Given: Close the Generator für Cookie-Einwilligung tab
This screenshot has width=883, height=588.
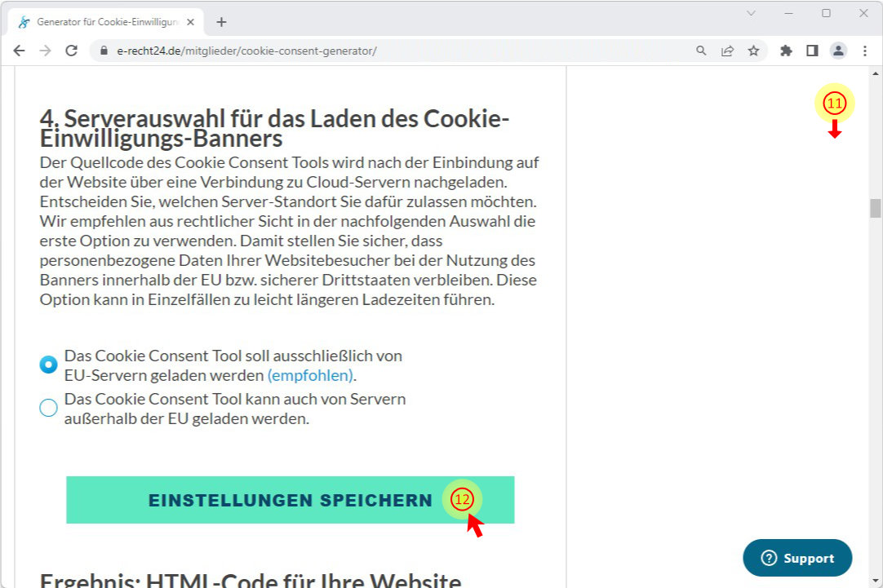Looking at the screenshot, I should tap(190, 22).
